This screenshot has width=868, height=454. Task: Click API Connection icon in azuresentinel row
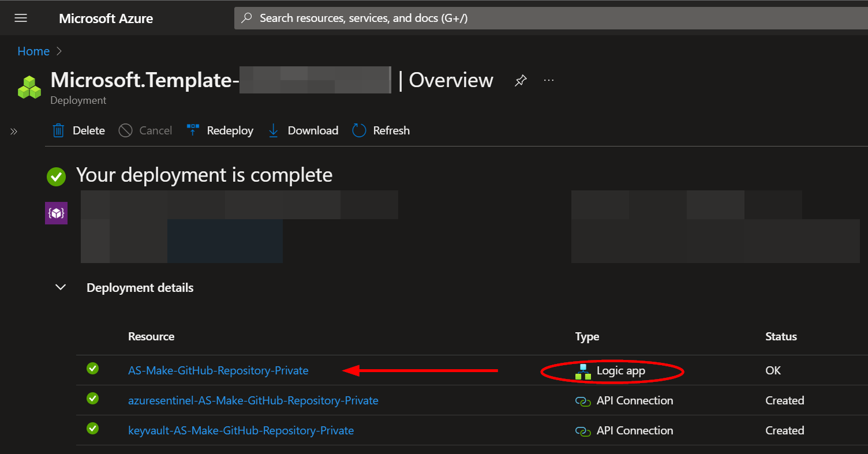583,401
